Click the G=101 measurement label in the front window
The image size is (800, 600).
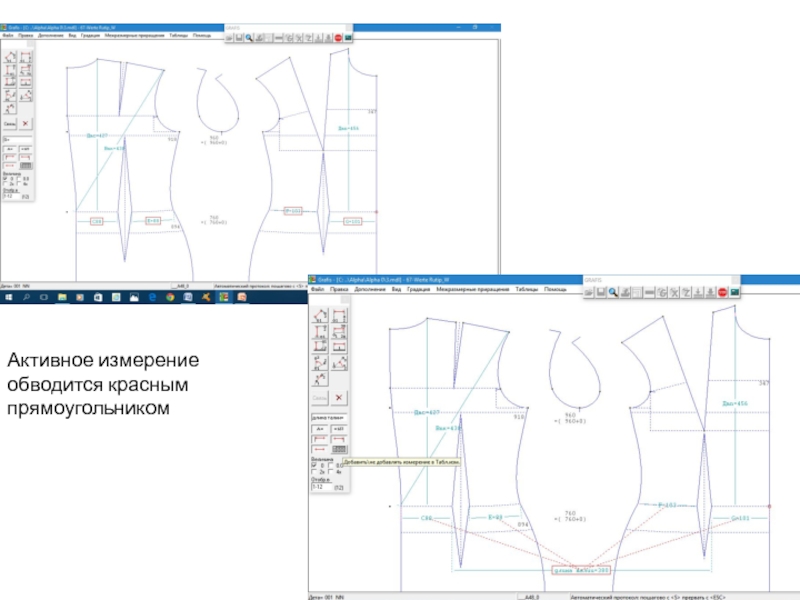click(x=740, y=518)
